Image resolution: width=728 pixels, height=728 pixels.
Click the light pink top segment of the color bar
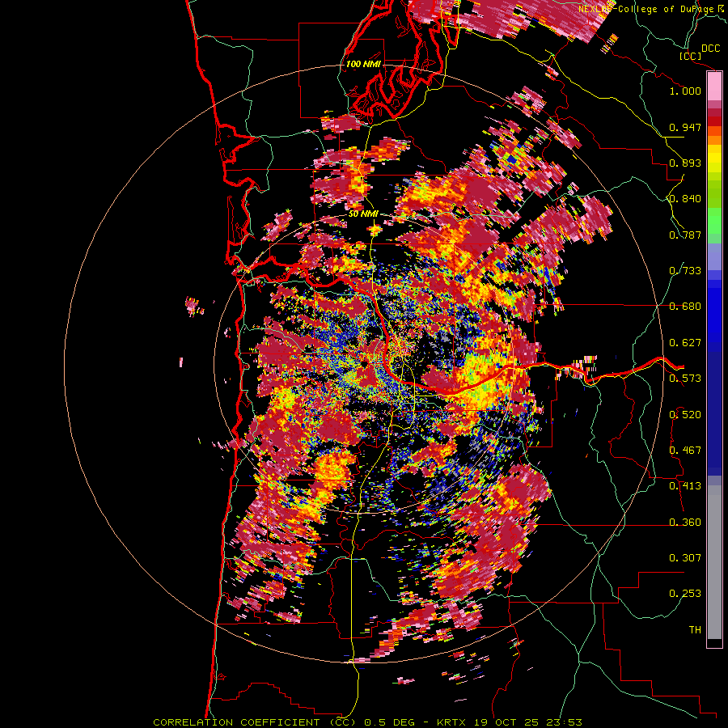pos(714,87)
